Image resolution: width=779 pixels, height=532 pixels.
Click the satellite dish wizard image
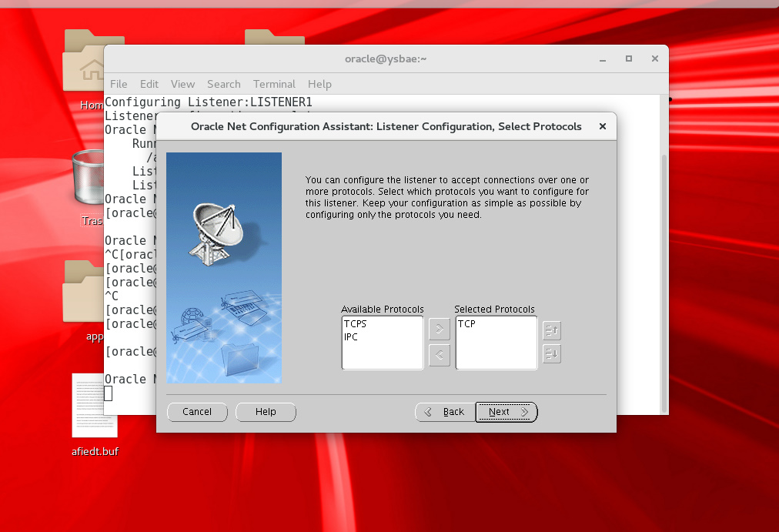224,268
